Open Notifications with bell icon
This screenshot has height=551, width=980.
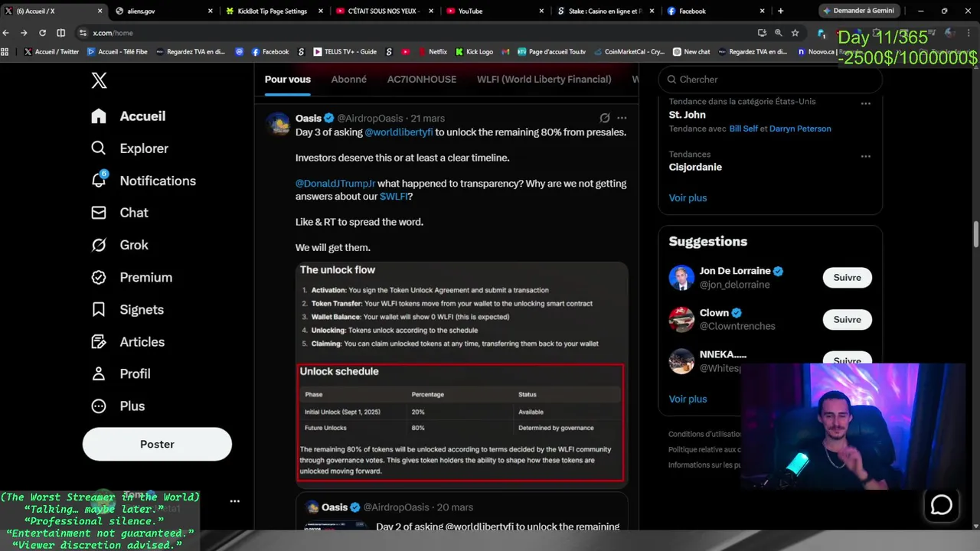pos(143,181)
